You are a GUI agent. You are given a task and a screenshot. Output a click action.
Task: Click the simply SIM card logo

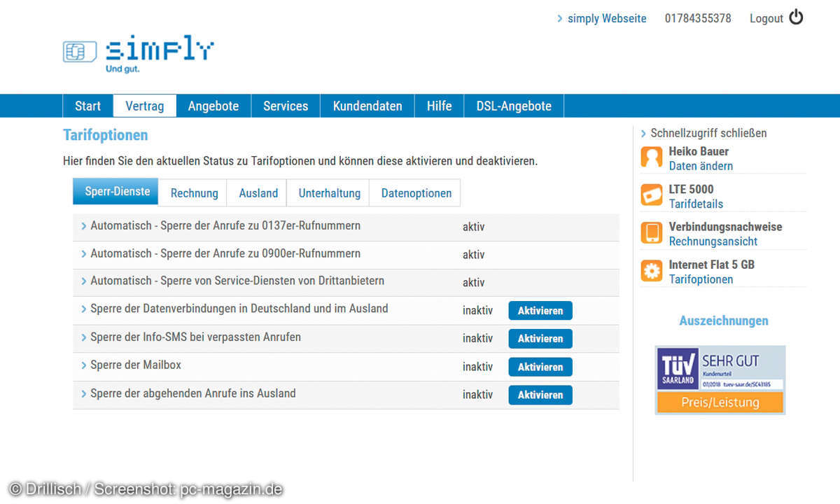138,52
